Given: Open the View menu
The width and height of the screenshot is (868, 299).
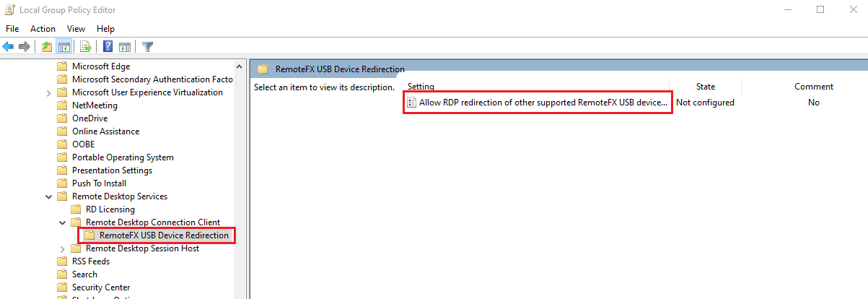Looking at the screenshot, I should (x=76, y=29).
